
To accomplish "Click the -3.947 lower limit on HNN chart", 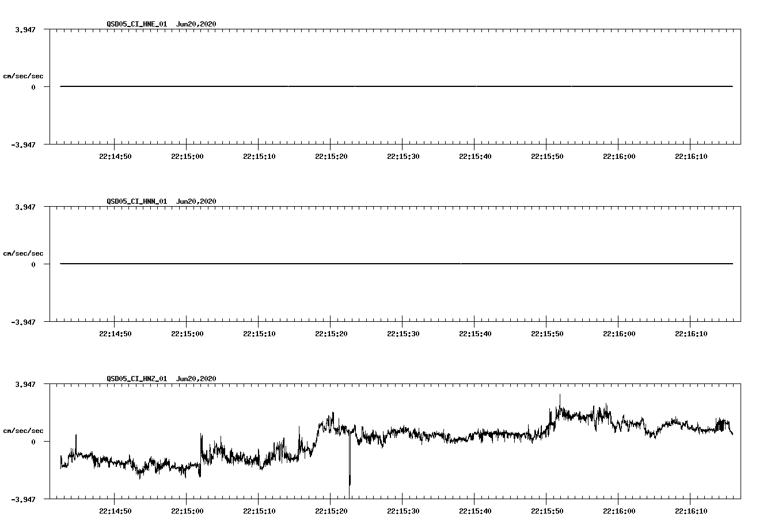I will click(x=24, y=322).
